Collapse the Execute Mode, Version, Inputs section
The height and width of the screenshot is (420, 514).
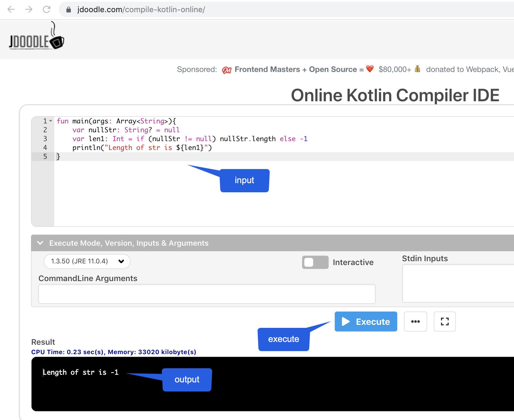click(40, 243)
